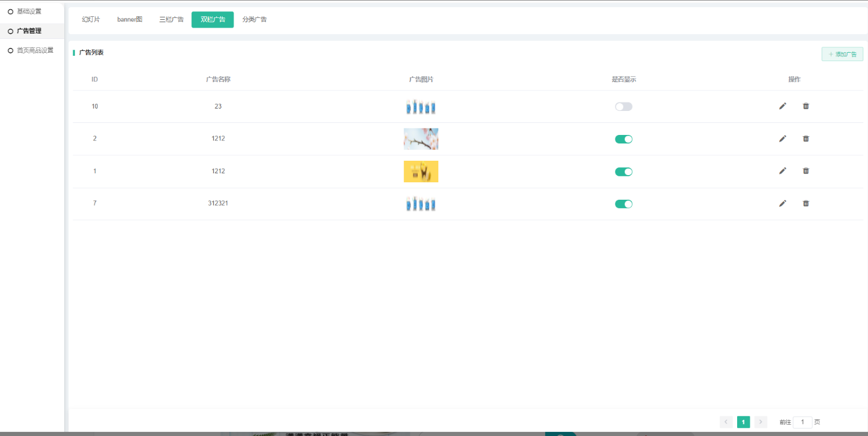Click trash icon for ad ID 2
The height and width of the screenshot is (436, 868).
point(806,139)
